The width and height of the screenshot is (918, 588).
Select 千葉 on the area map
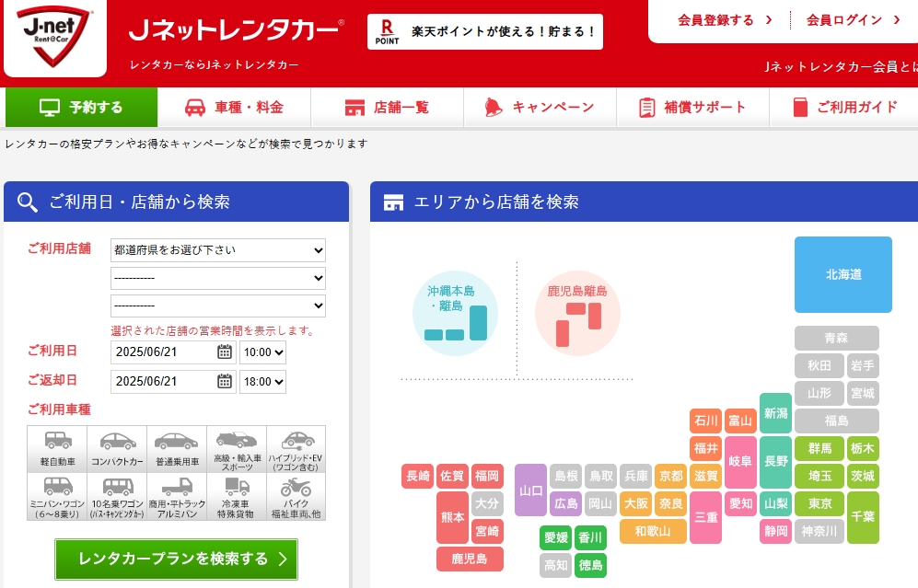[x=863, y=517]
